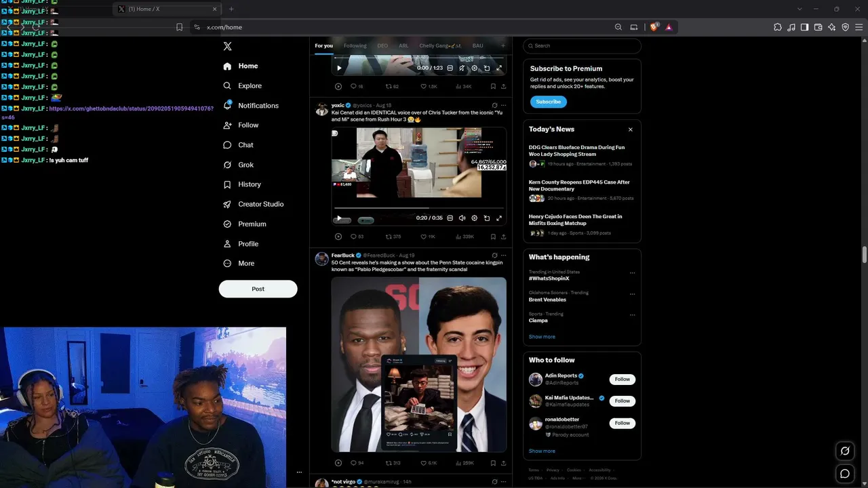Enter fullscreen on the yoxic video
The image size is (868, 488).
[x=499, y=218]
